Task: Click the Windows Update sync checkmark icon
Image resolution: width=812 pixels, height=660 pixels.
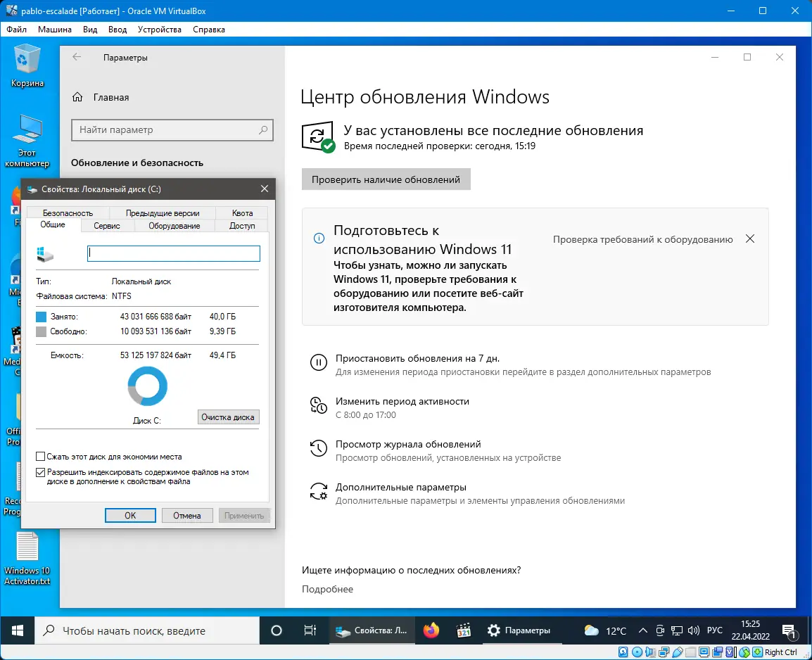Action: 319,135
